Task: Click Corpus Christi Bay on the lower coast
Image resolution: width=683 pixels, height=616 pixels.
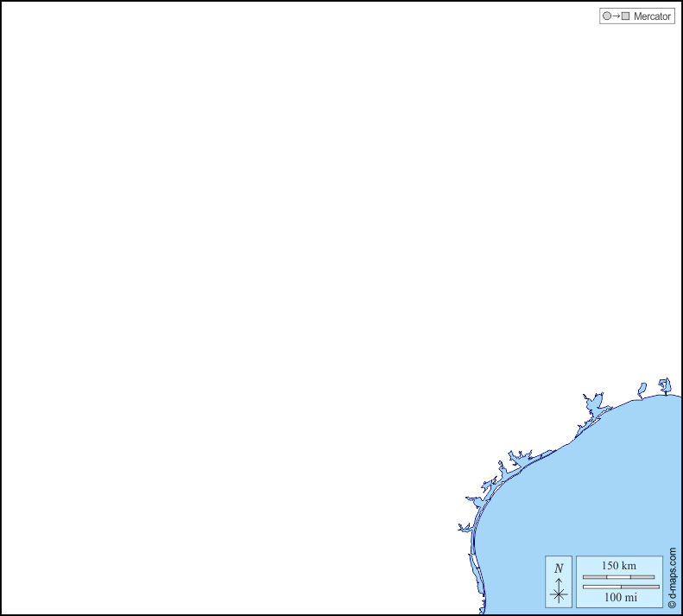Action: pos(475,501)
